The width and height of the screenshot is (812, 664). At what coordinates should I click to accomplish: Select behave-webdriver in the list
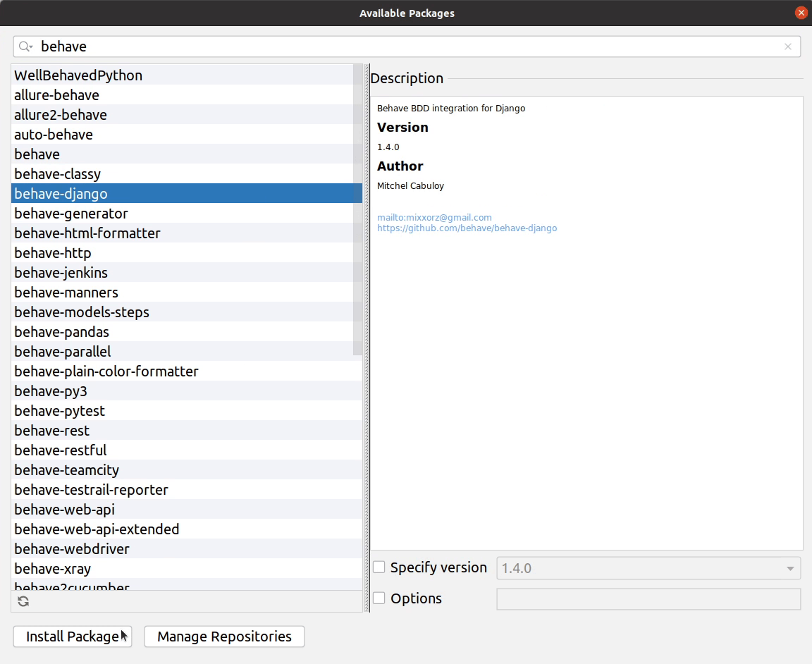click(x=72, y=549)
